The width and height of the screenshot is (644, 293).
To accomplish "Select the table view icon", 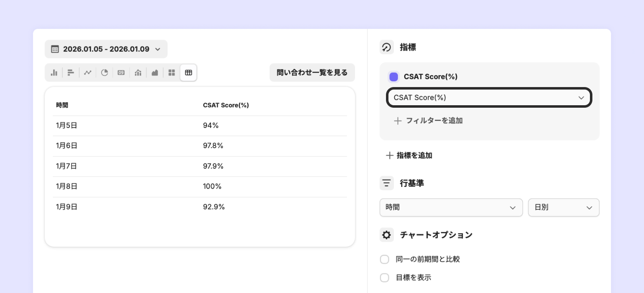I will click(x=188, y=73).
